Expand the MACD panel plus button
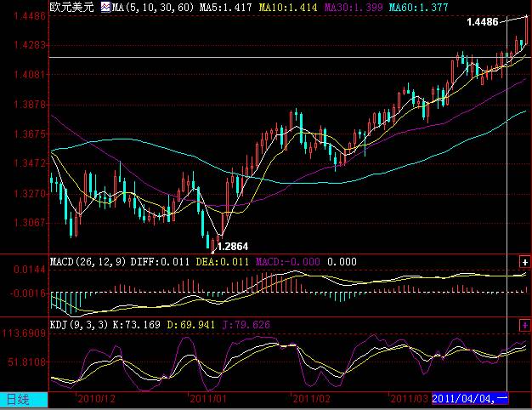Image resolution: width=532 pixels, height=410 pixels. (524, 262)
